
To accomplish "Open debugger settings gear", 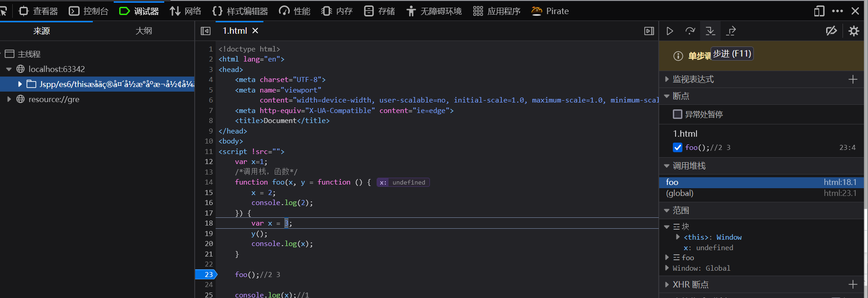I will click(854, 31).
